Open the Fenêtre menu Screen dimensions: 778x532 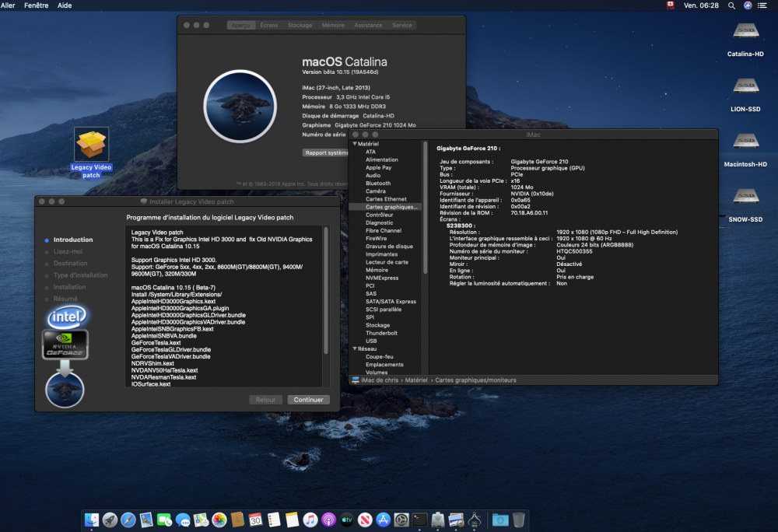[37, 5]
